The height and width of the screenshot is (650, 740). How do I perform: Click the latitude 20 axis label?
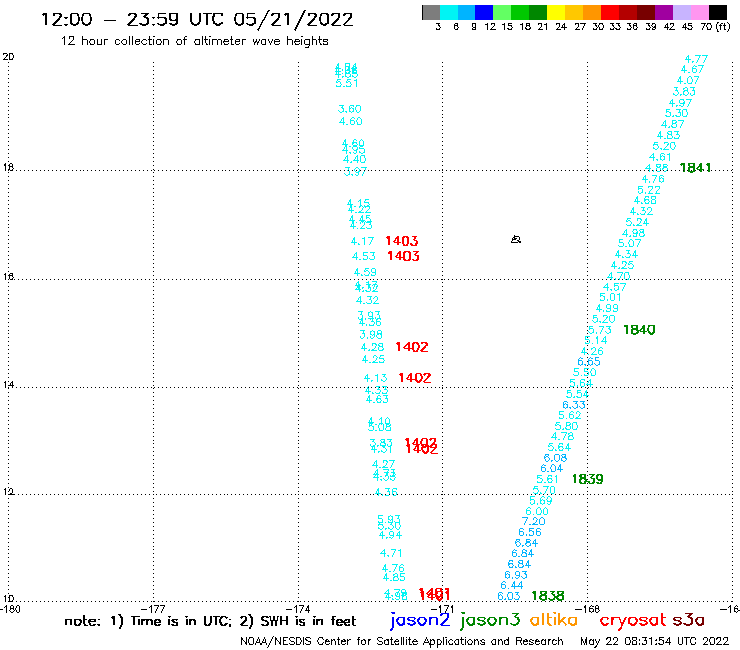[x=8, y=57]
